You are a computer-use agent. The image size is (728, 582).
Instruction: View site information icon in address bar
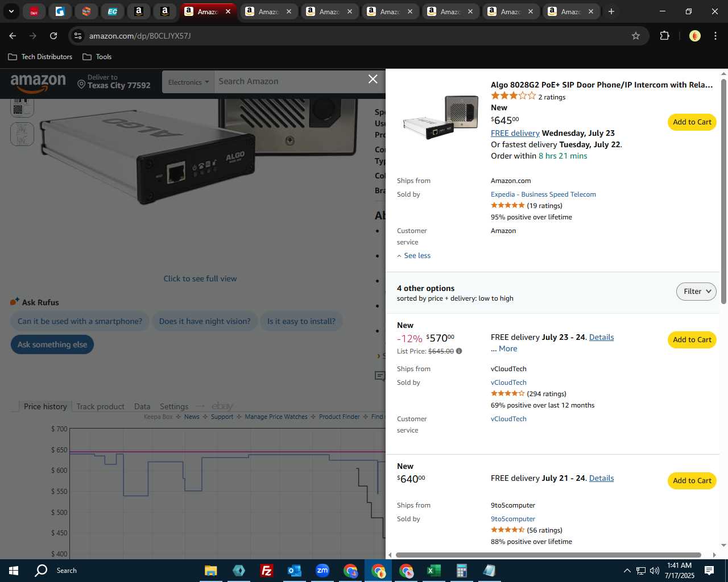pos(78,36)
